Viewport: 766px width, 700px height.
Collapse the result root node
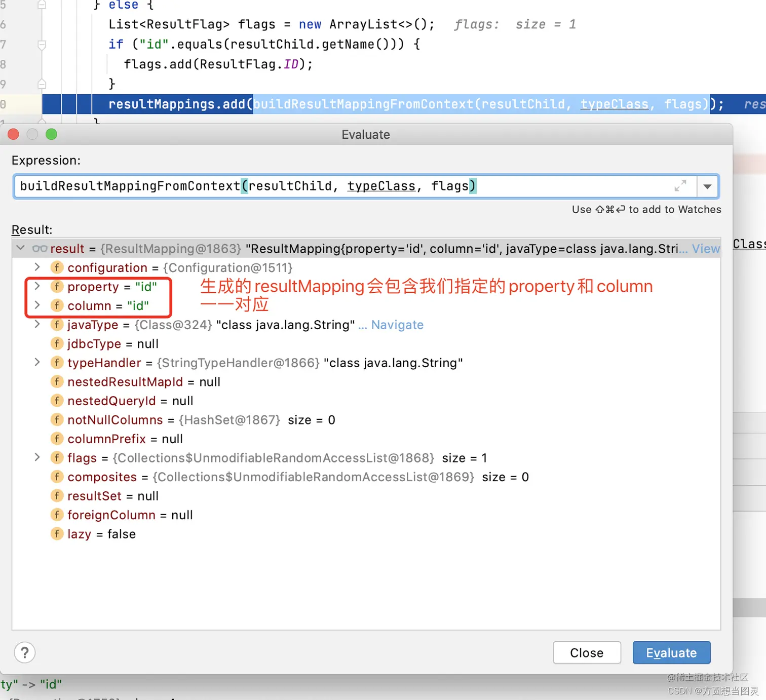21,248
